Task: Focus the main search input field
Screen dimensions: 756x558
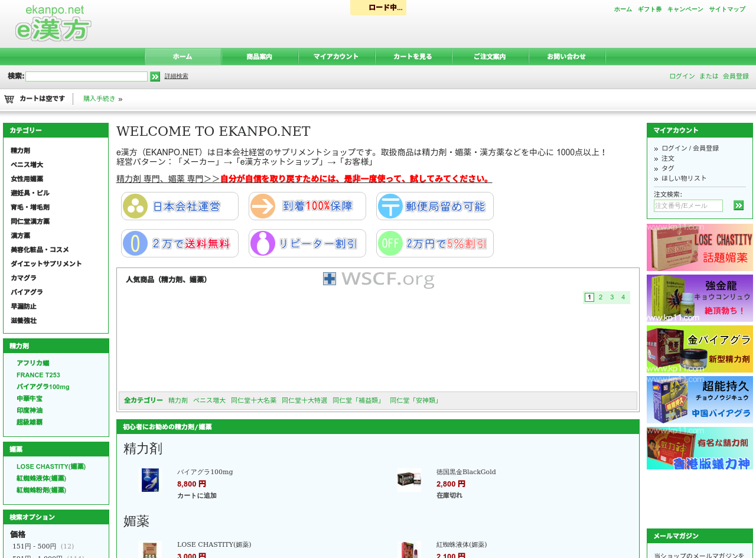Action: point(86,76)
